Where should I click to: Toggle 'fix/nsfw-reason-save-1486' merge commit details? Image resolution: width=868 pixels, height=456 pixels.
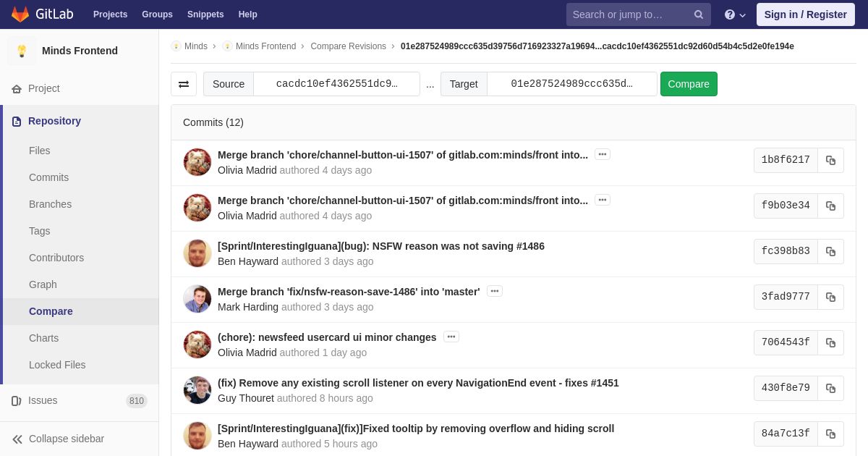pos(494,291)
